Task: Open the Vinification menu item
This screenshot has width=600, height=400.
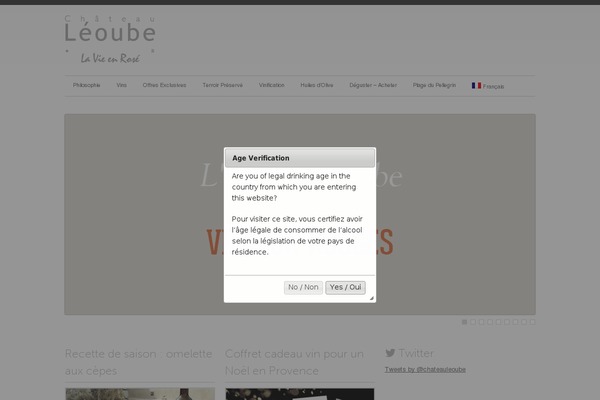Action: pos(271,85)
